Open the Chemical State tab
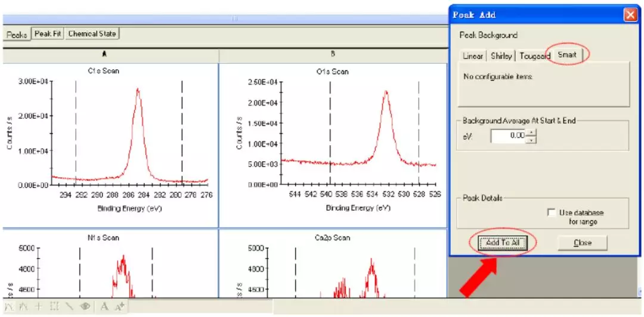This screenshot has width=644, height=317. pos(92,34)
